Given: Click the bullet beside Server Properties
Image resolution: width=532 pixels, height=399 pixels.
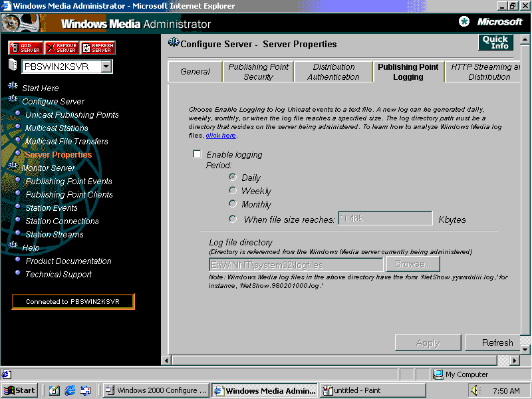Looking at the screenshot, I should tap(18, 154).
